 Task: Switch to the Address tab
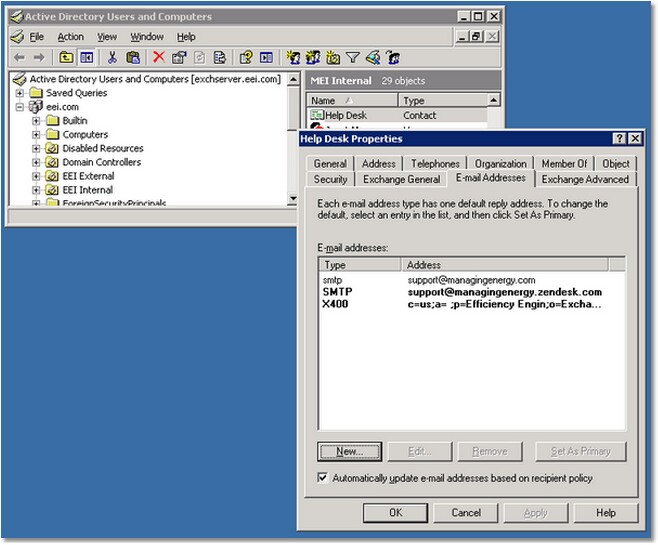tap(379, 164)
